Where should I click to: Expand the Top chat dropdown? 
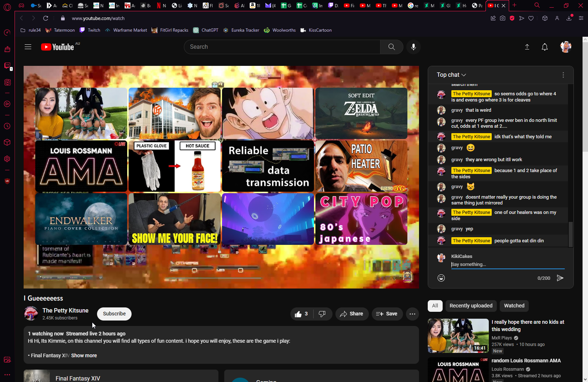point(451,75)
